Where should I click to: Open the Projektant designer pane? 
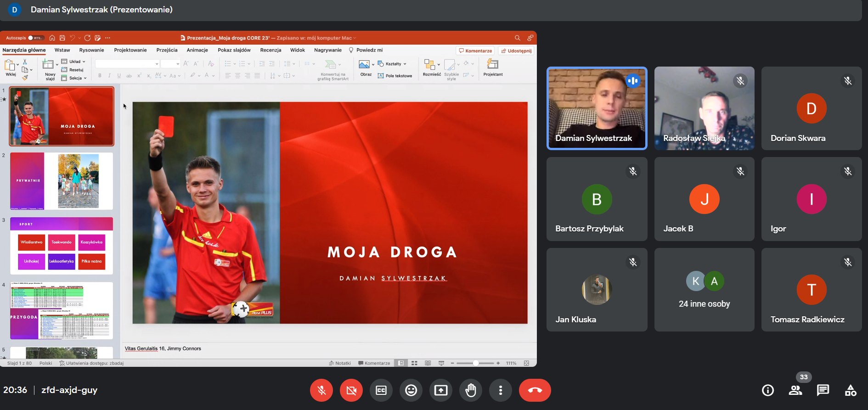[x=493, y=68]
